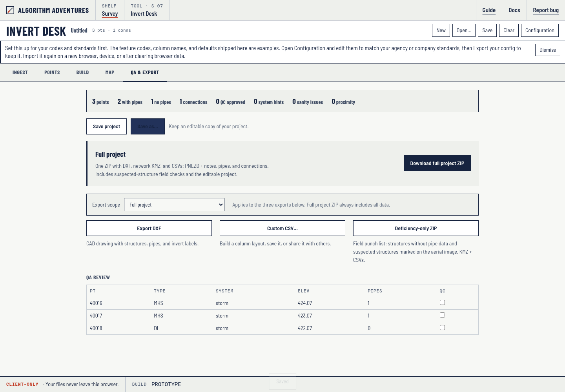This screenshot has width=565, height=392.
Task: Toggle QC checkbox for point 40016
Action: 442,303
